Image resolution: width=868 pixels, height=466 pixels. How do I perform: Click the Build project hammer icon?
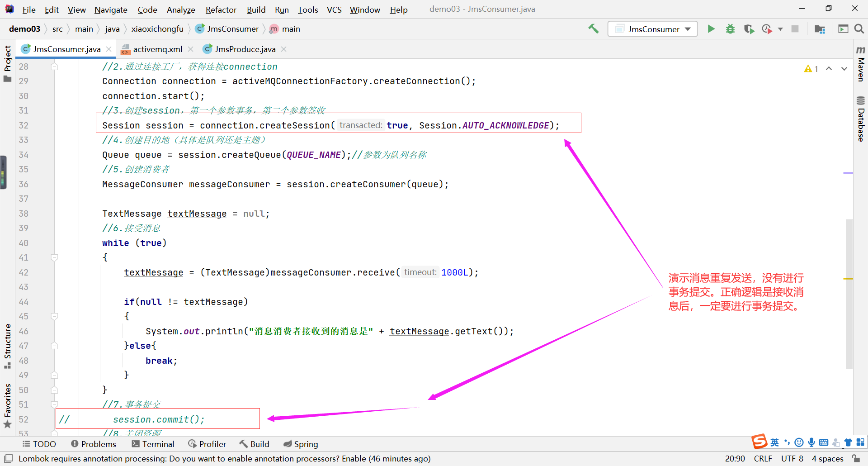tap(593, 29)
